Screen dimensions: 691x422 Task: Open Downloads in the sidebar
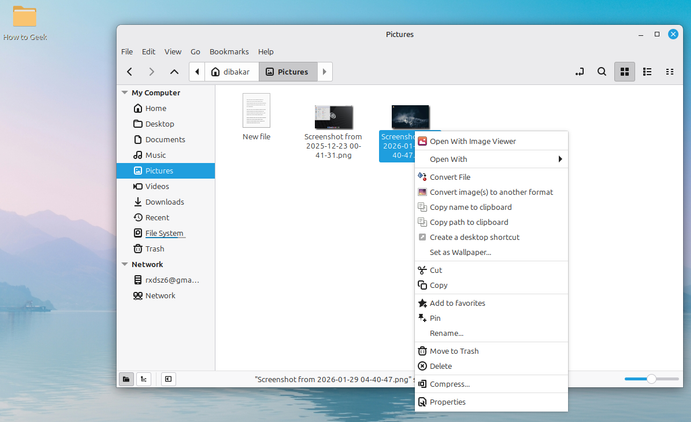click(166, 202)
